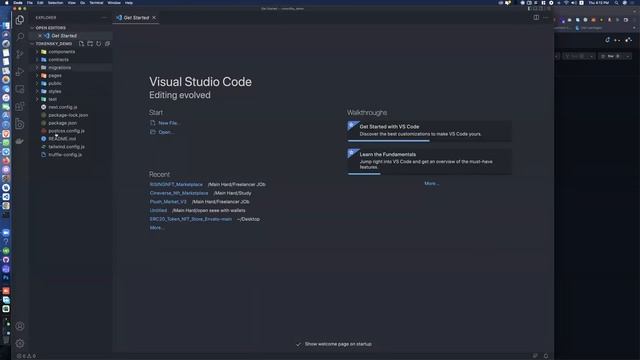The height and width of the screenshot is (360, 640).
Task: Click New File icon in TOKENSKY_DEMO header
Action: click(82, 44)
